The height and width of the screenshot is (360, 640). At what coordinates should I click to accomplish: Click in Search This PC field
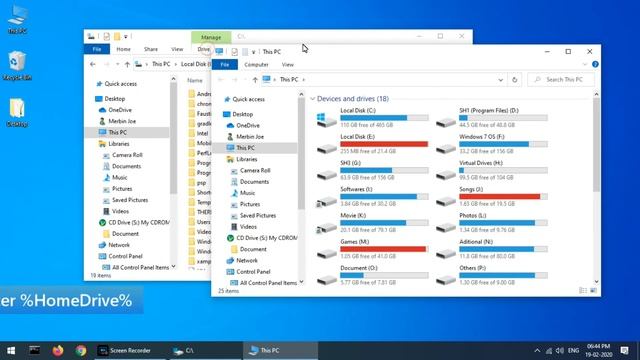pyautogui.click(x=561, y=80)
